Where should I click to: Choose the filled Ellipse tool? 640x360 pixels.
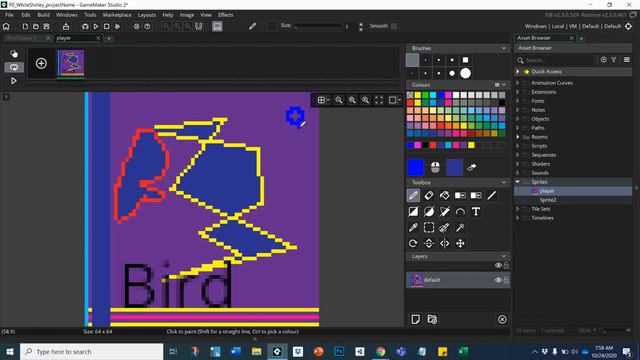(x=429, y=211)
